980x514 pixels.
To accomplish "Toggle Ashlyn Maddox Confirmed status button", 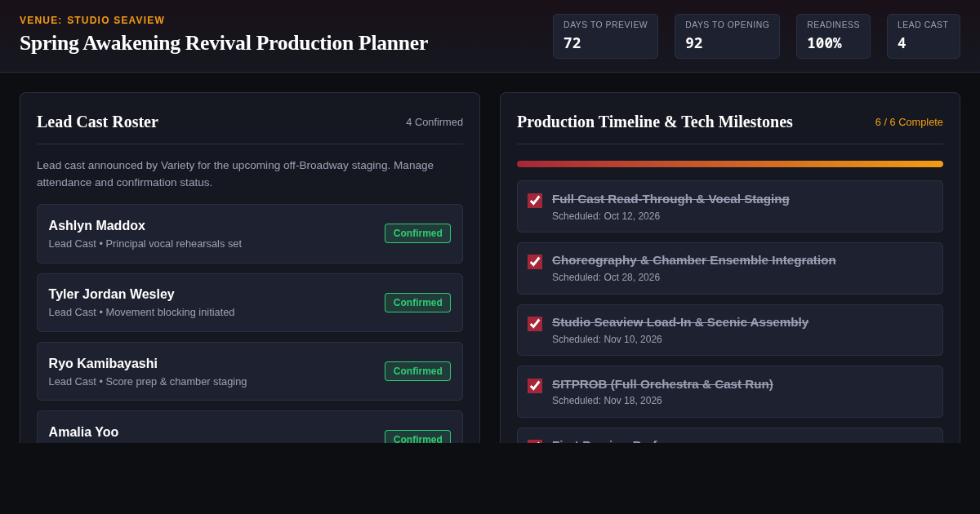I will (x=417, y=233).
